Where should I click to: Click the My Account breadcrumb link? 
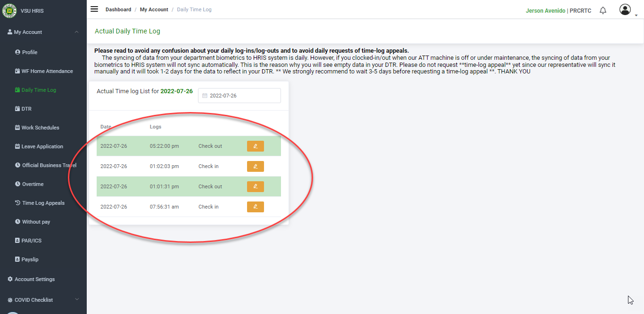154,9
